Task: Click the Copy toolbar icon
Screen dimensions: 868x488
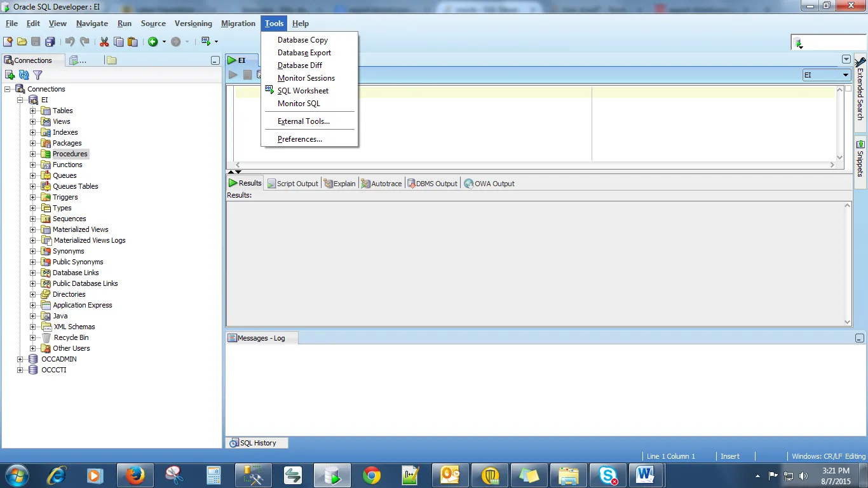Action: (118, 42)
